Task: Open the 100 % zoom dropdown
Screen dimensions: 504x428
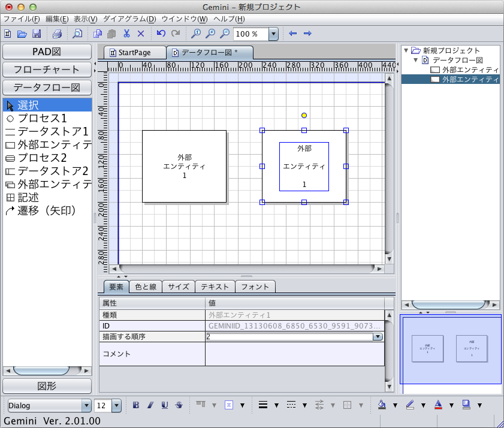Action: (273, 34)
